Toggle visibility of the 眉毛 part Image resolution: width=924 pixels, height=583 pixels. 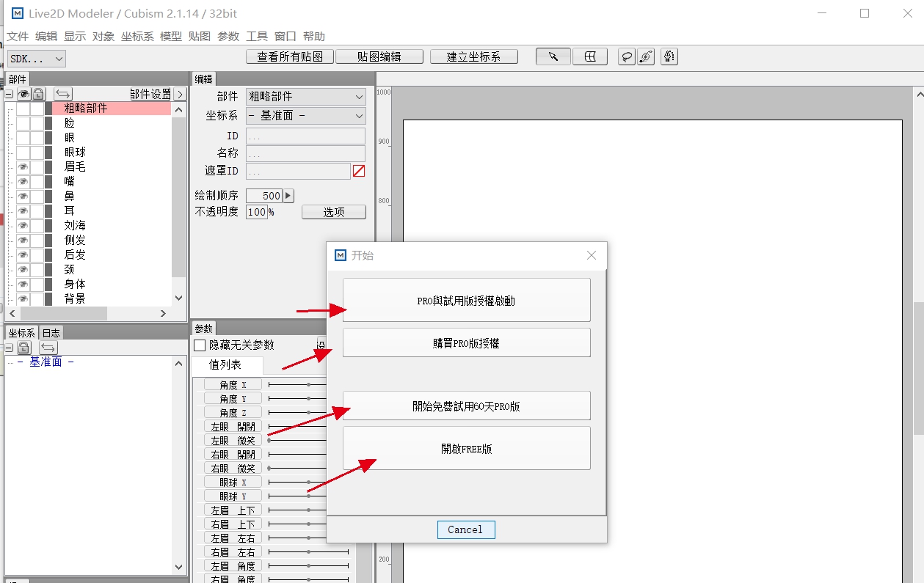[23, 166]
